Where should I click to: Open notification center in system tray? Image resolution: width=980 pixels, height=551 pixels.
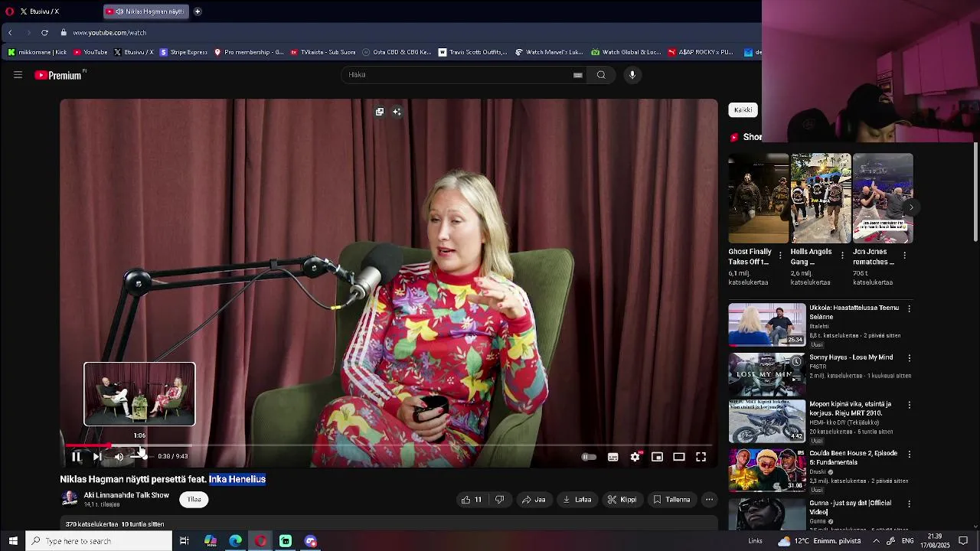pyautogui.click(x=964, y=541)
